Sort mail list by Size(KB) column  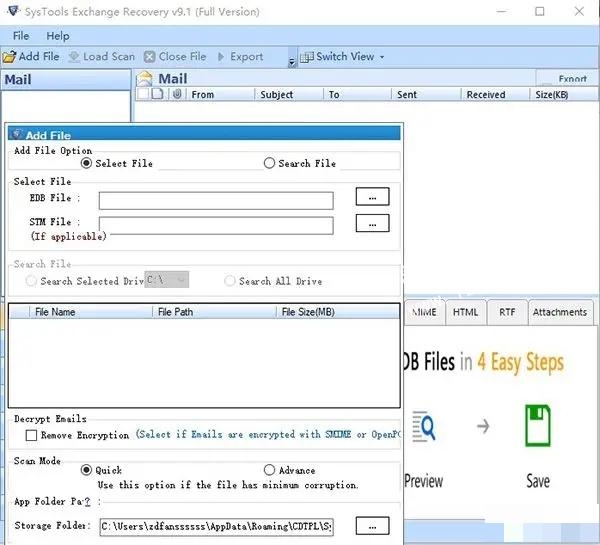(564, 95)
